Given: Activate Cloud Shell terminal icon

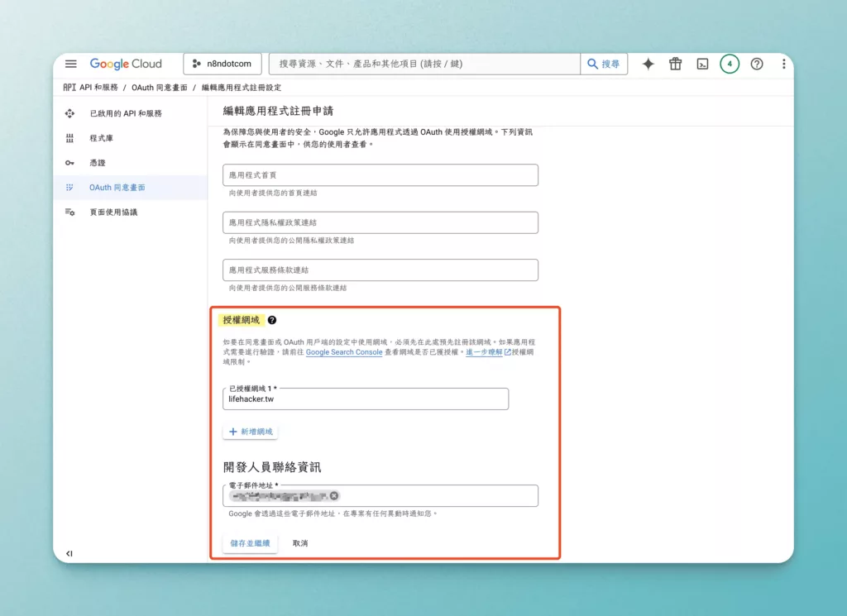Looking at the screenshot, I should click(x=702, y=64).
